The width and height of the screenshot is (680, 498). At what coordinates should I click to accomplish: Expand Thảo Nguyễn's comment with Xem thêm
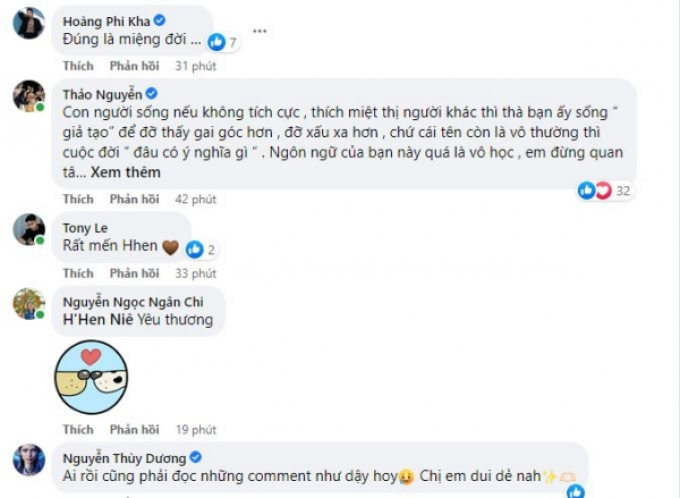(125, 173)
